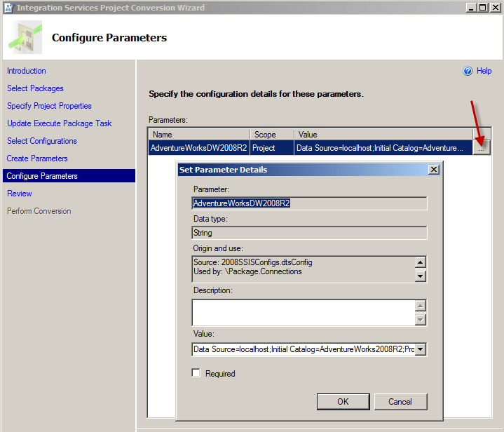Click inside the Description text box
The image size is (504, 432).
[x=304, y=312]
